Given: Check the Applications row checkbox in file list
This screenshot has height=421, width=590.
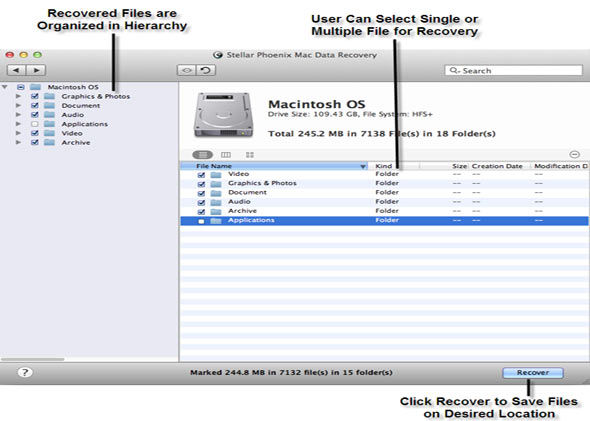Looking at the screenshot, I should coord(201,221).
